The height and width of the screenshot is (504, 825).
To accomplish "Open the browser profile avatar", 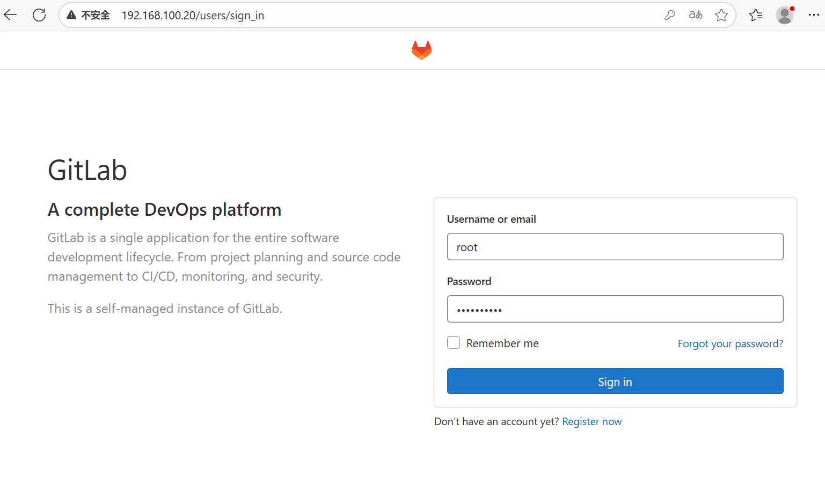I will coord(785,15).
